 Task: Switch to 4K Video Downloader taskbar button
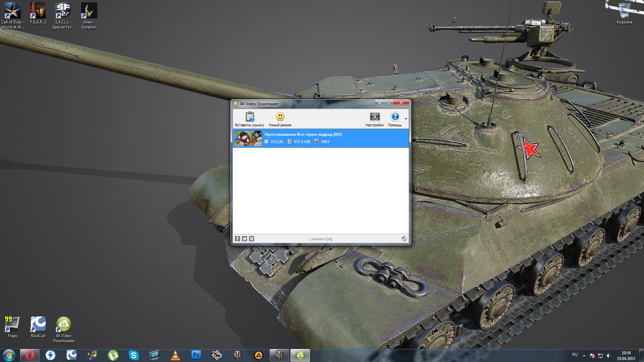[300, 355]
